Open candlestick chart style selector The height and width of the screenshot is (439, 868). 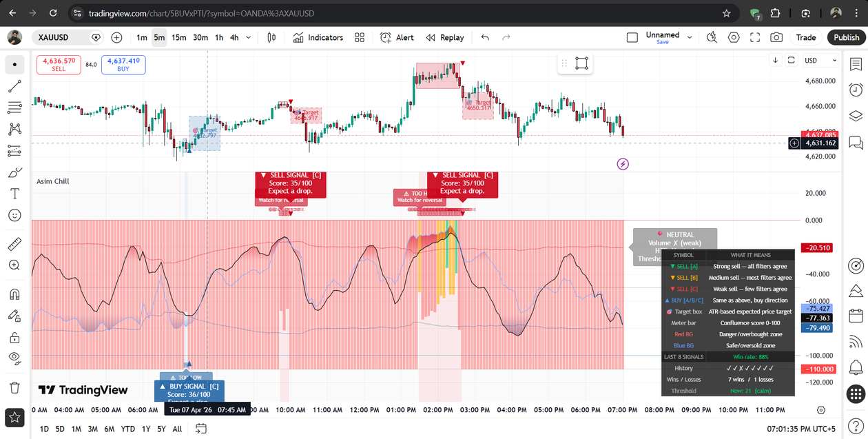(271, 37)
